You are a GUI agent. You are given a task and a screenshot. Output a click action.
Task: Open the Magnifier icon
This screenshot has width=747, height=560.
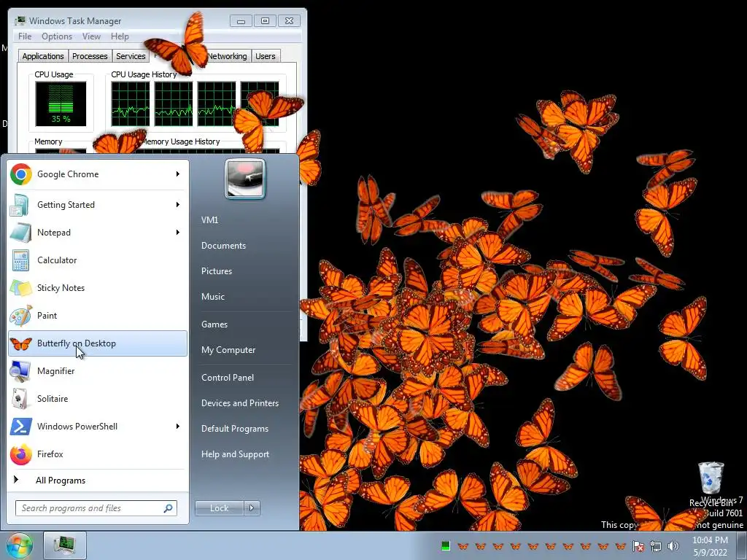20,371
